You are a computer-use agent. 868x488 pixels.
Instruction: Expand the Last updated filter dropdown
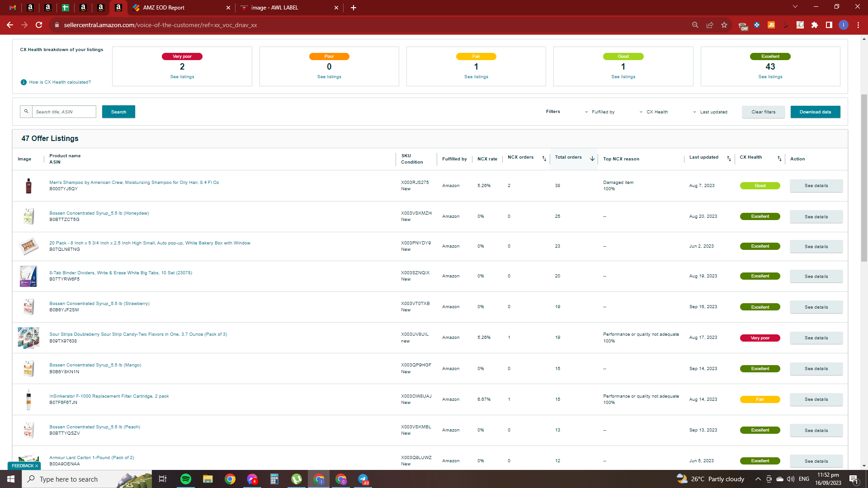click(710, 112)
